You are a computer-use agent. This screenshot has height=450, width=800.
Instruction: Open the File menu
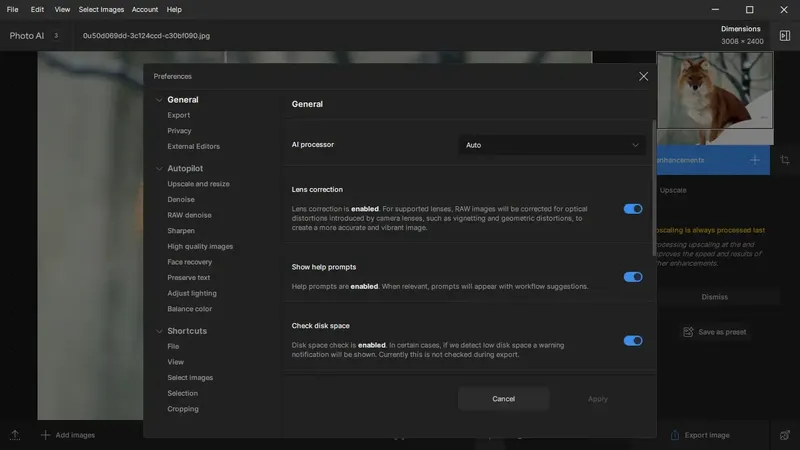[12, 9]
